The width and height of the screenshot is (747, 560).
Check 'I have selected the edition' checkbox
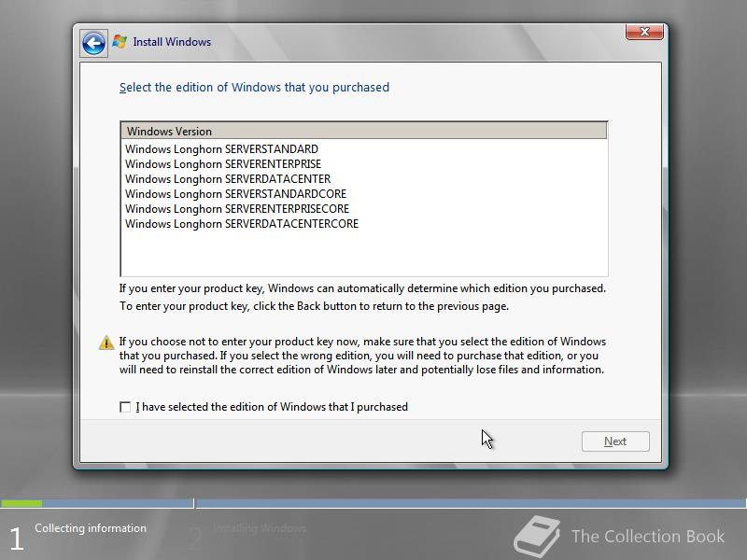(x=125, y=407)
